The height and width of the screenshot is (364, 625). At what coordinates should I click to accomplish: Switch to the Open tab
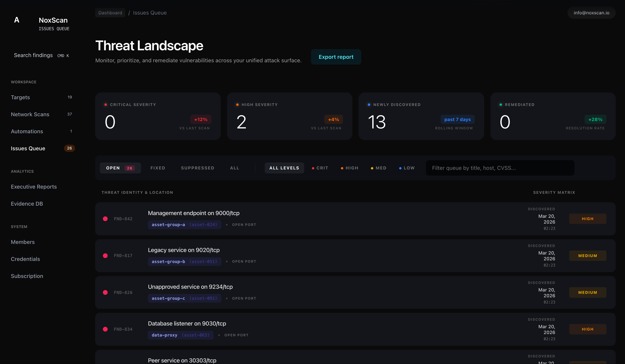click(120, 168)
